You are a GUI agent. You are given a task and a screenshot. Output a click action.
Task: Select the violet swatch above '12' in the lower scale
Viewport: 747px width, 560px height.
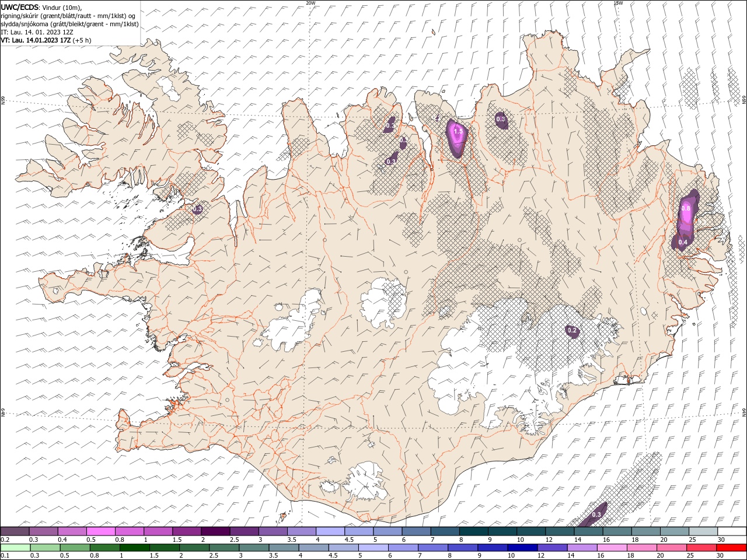click(551, 548)
